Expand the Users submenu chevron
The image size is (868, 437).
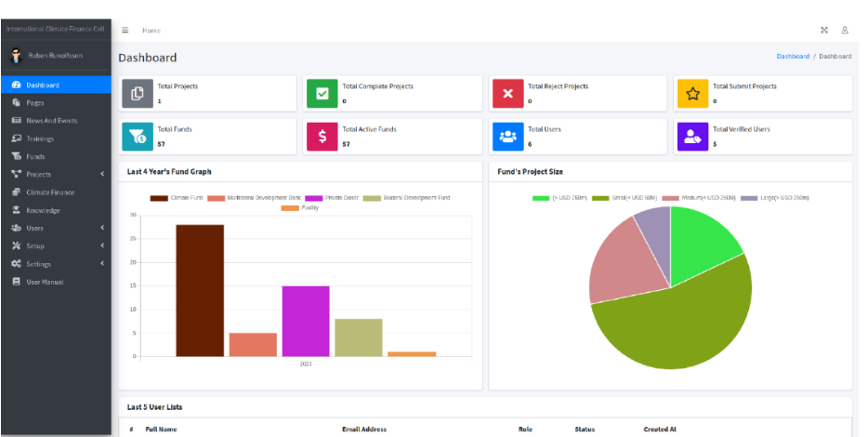click(102, 228)
